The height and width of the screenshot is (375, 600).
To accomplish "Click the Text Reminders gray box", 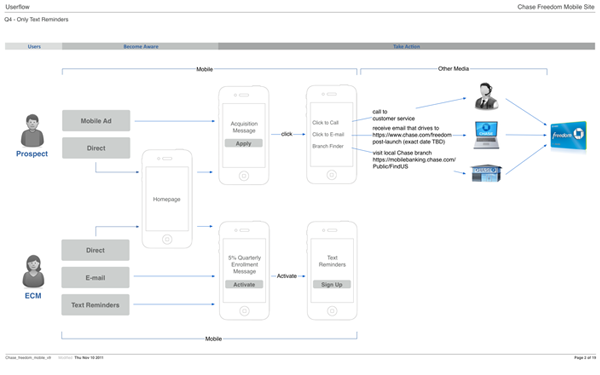I will click(x=95, y=305).
